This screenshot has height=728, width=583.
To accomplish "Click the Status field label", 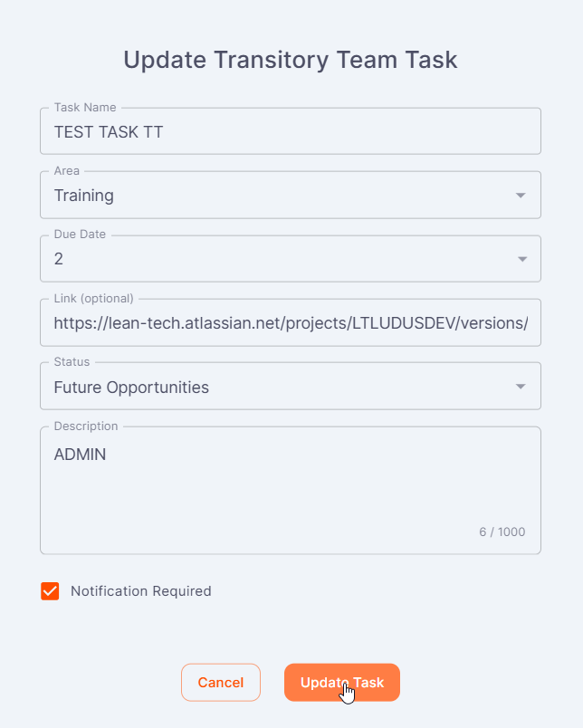I will pyautogui.click(x=72, y=361).
